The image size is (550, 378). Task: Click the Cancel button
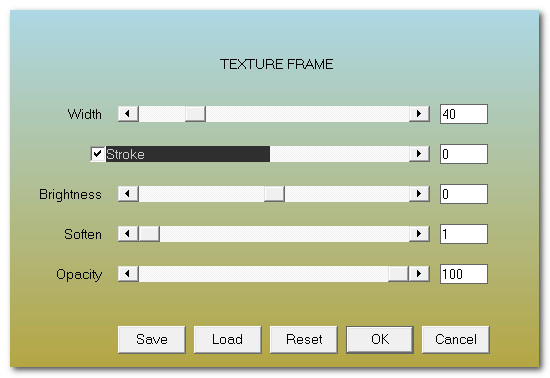[456, 339]
